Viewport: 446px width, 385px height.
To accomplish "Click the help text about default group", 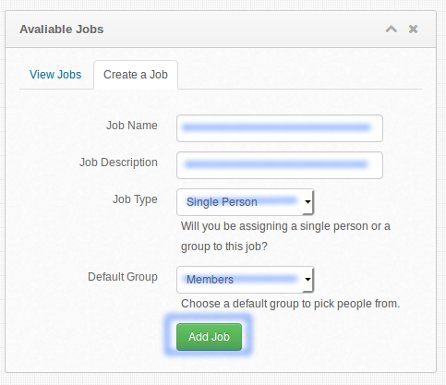I will [x=290, y=304].
